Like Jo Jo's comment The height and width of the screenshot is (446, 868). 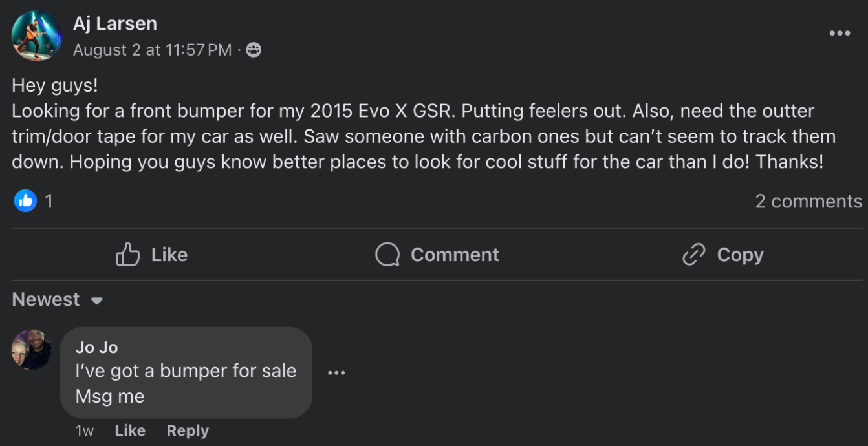tap(130, 430)
